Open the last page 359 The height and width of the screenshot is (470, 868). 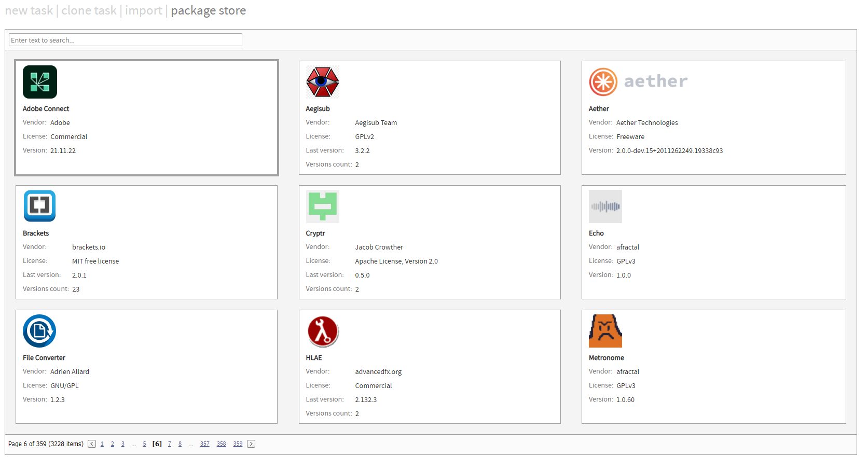pos(238,444)
